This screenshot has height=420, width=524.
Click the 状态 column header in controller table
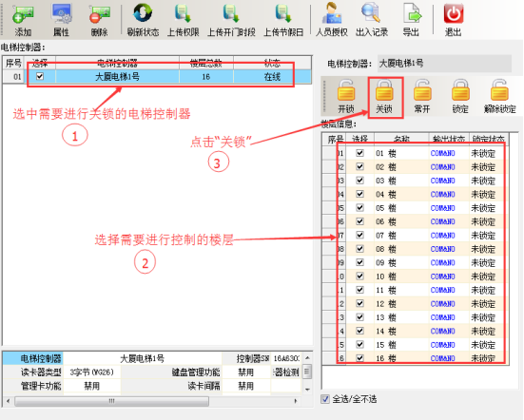[272, 63]
